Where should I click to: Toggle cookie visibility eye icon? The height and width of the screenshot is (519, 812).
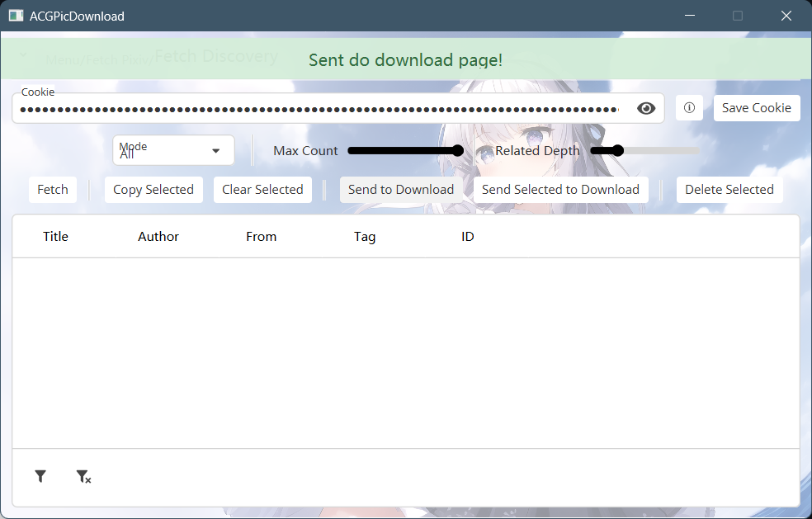pyautogui.click(x=646, y=108)
